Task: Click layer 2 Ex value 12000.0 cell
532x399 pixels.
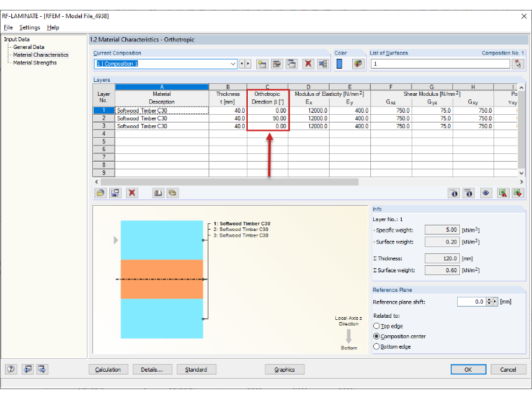Action: coord(309,118)
